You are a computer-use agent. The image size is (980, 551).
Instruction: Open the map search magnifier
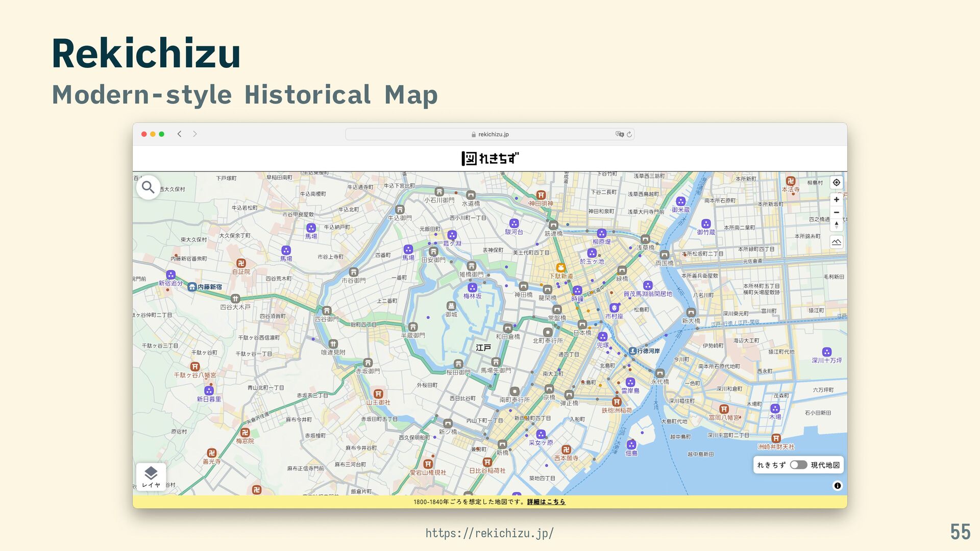pos(148,188)
